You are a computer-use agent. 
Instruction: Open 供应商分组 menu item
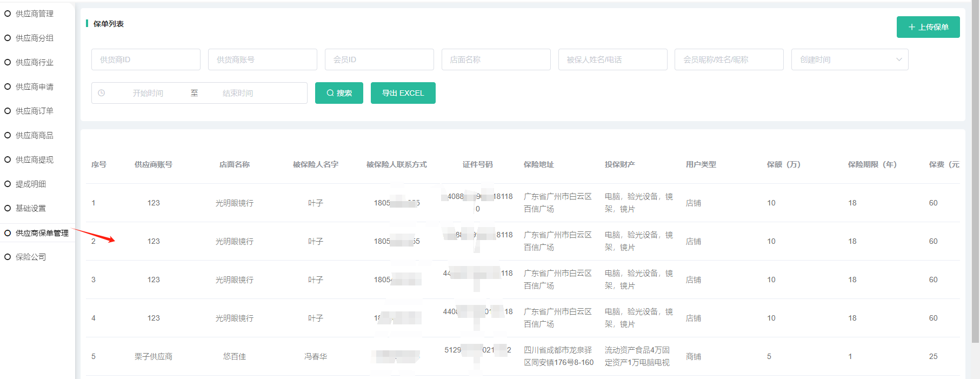point(35,38)
